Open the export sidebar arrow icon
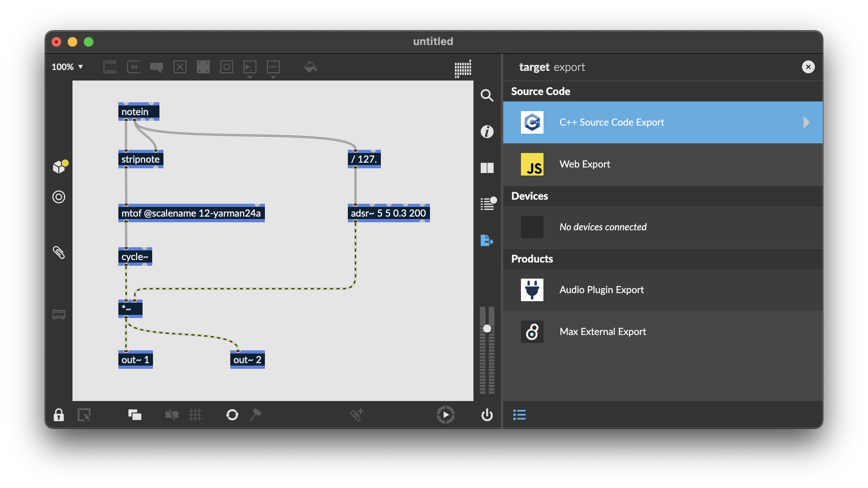This screenshot has width=868, height=488. (x=487, y=240)
